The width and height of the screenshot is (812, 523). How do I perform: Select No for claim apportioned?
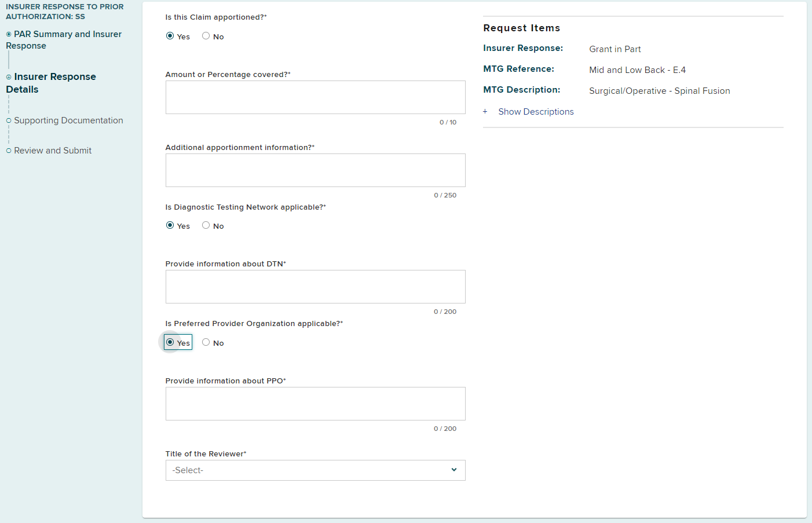206,36
